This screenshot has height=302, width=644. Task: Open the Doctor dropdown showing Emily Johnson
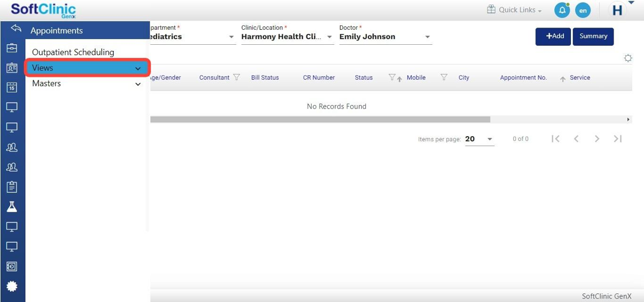pos(385,37)
